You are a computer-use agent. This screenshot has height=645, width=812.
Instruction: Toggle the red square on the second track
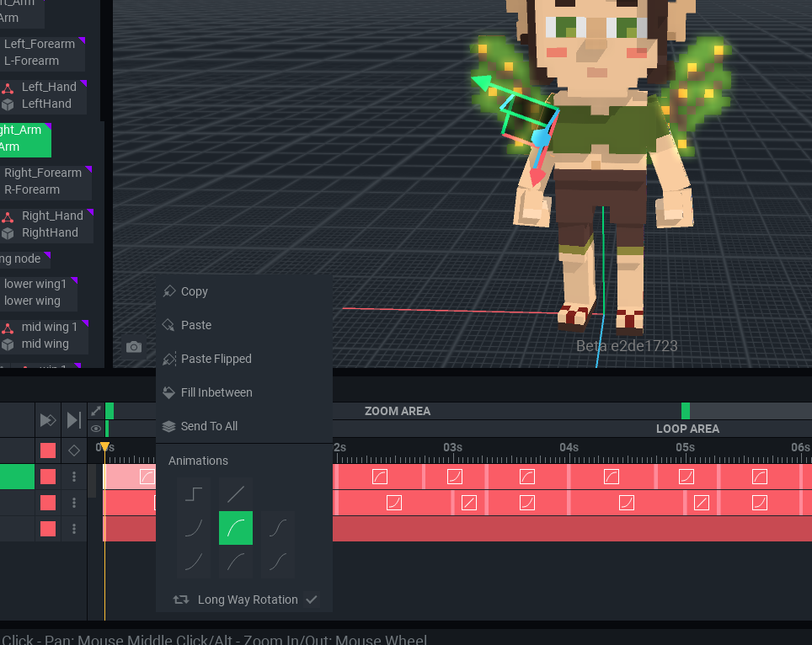click(48, 503)
